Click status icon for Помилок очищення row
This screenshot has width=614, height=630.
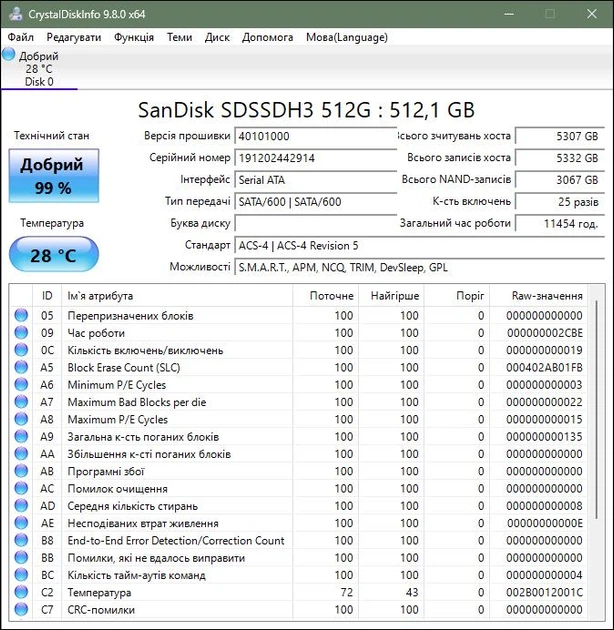pos(21,488)
